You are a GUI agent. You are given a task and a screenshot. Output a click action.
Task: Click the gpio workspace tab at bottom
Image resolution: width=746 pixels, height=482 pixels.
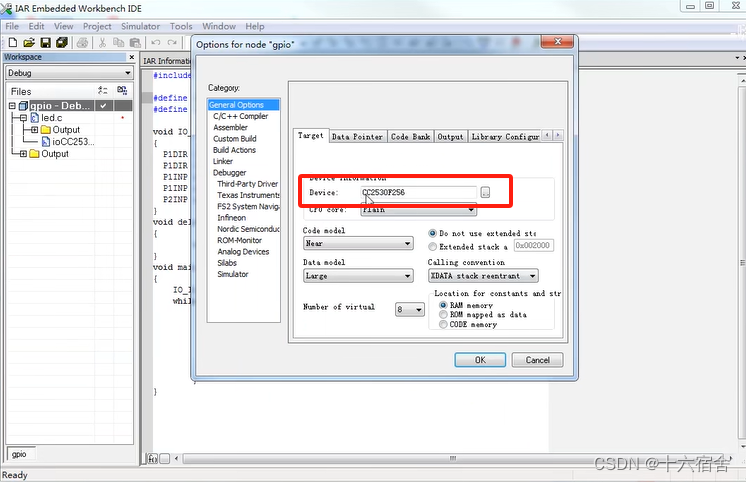(20, 454)
